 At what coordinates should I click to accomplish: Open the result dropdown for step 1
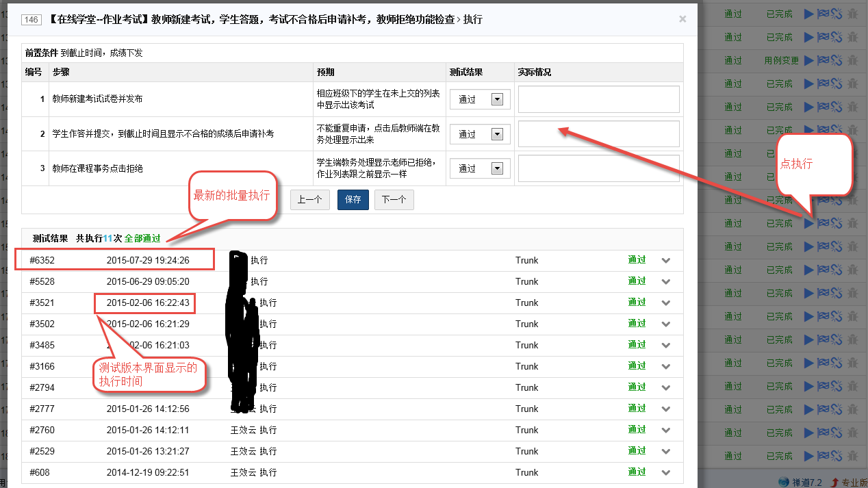pyautogui.click(x=481, y=99)
